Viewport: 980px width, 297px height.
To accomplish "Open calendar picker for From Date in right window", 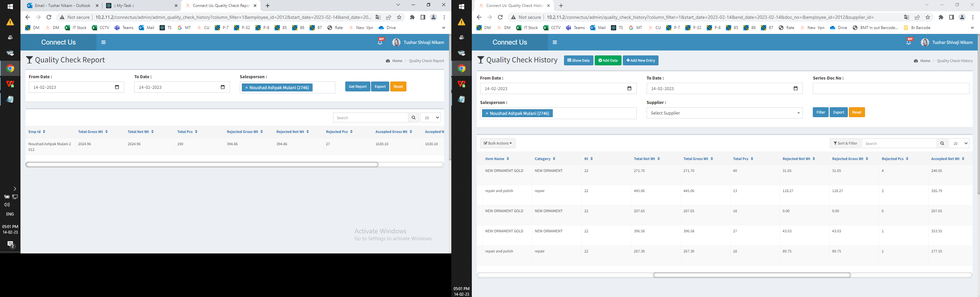I will [629, 88].
